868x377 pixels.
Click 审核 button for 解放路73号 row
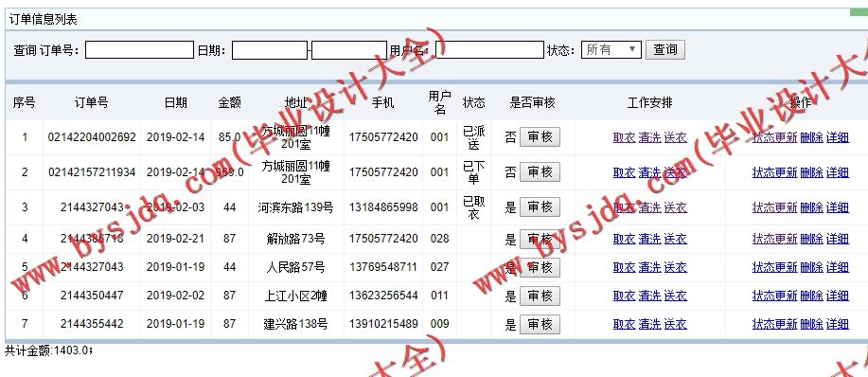click(x=540, y=239)
